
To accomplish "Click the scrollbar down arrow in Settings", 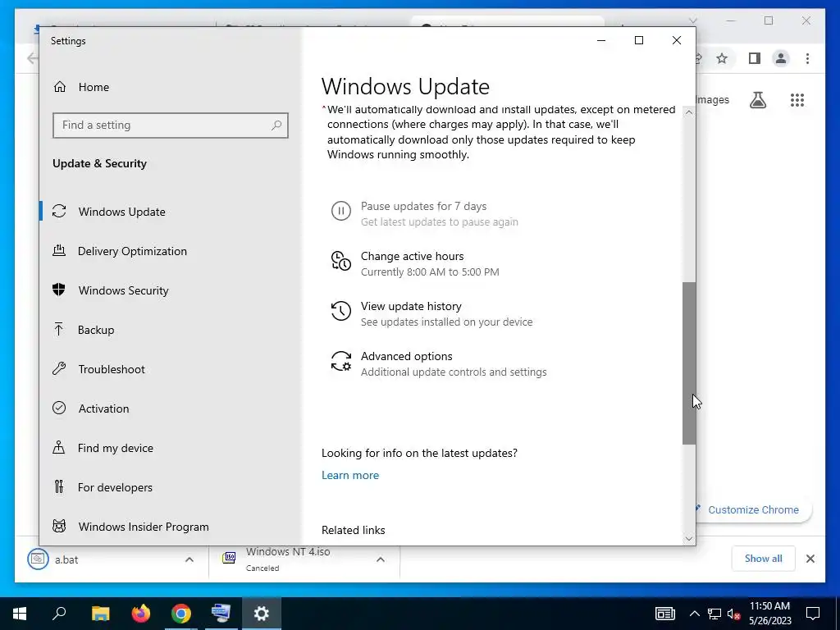I will (x=689, y=538).
